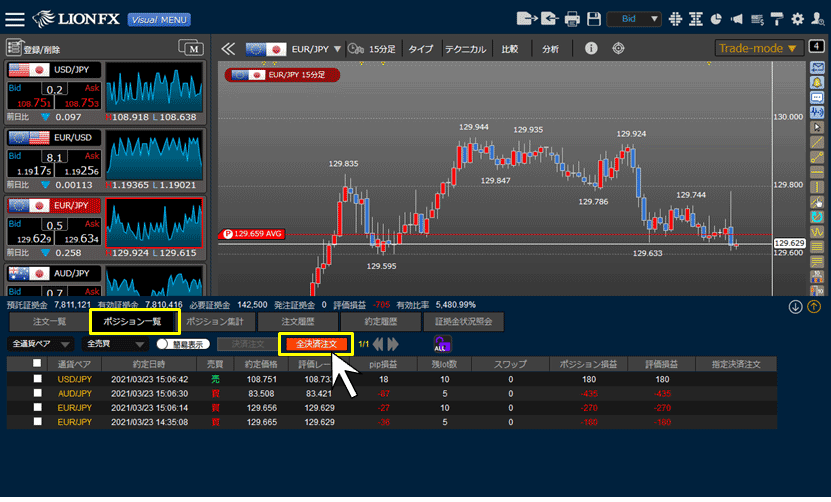The width and height of the screenshot is (831, 502).
Task: Select the wave line drawing tool
Action: [x=817, y=232]
